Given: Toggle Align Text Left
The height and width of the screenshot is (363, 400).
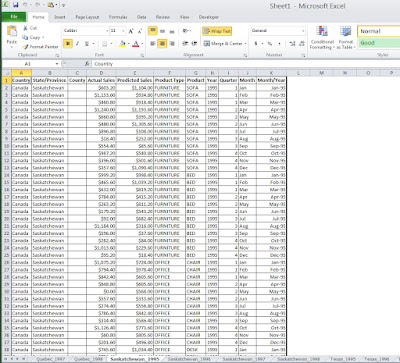Looking at the screenshot, I should (x=153, y=44).
